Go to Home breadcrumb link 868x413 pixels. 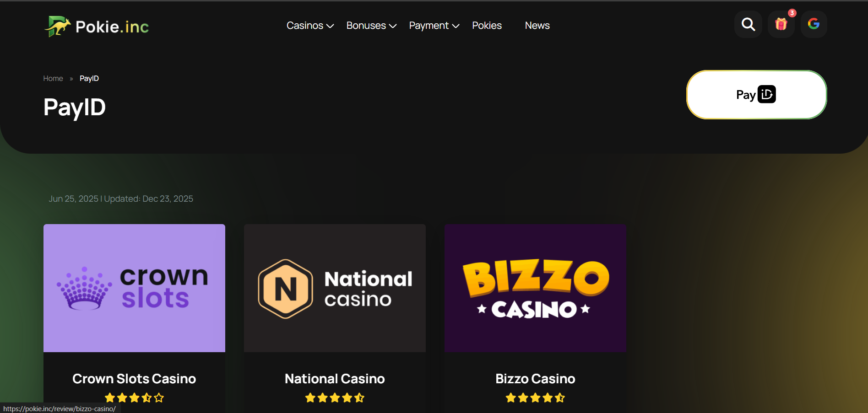(x=53, y=79)
